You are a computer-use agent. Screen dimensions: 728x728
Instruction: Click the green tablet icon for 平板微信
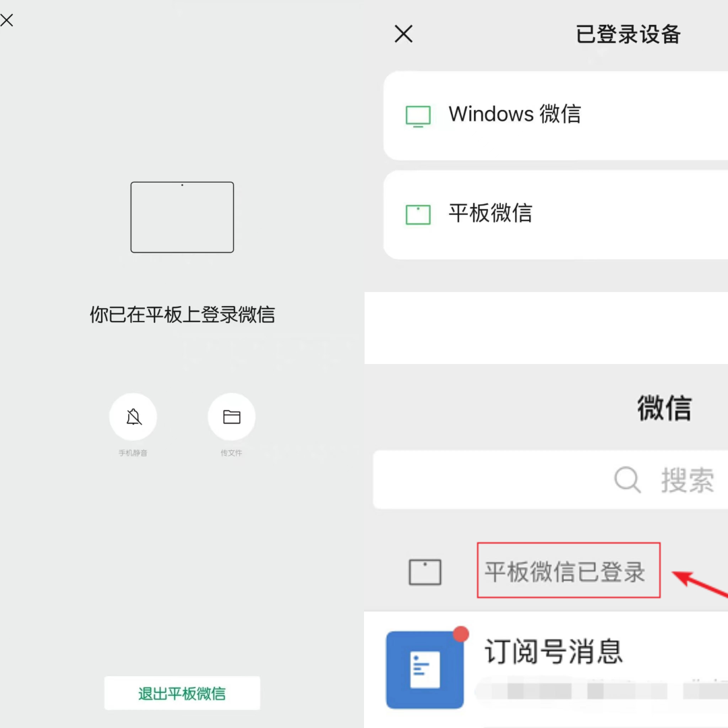click(x=418, y=214)
